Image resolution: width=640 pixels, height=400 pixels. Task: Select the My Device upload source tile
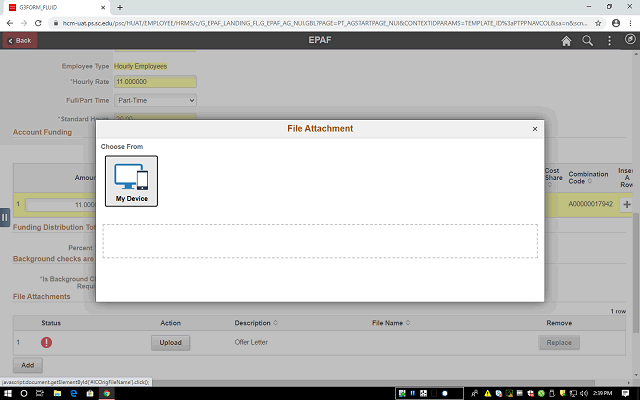(x=131, y=181)
